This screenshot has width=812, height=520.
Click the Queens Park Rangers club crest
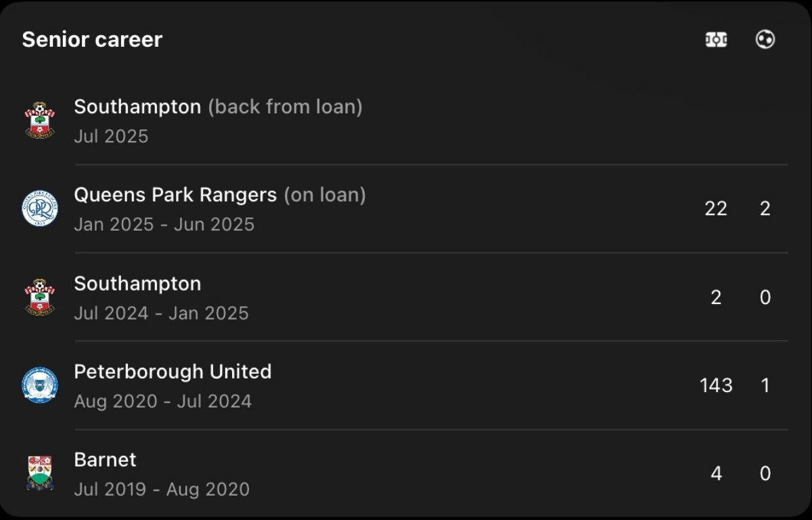[40, 209]
